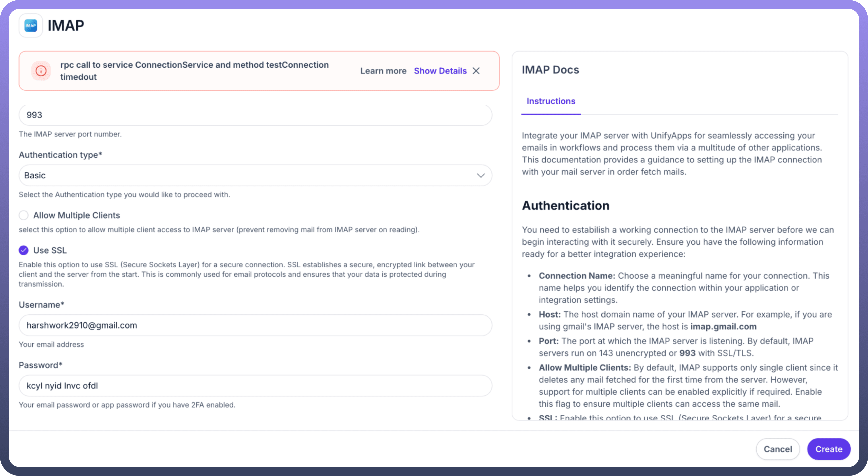This screenshot has height=476, width=868.
Task: Click the red error info icon
Action: click(x=41, y=71)
